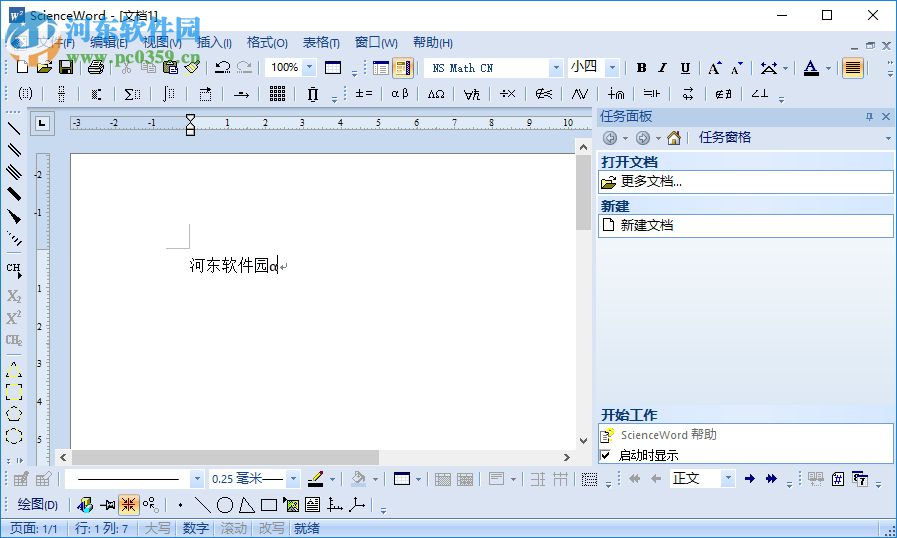Draw a triangle with the bottom toolbar tool
Viewport: 897px width, 538px height.
tap(247, 505)
